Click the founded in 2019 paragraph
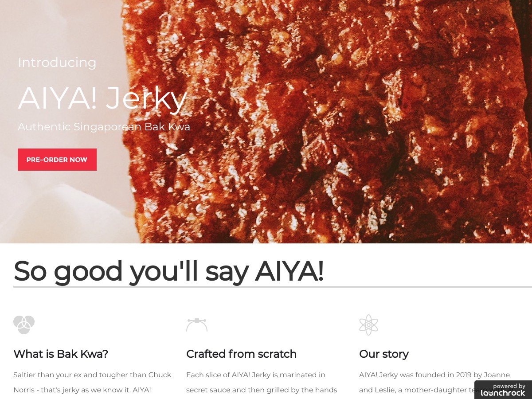532x399 pixels. (x=434, y=382)
